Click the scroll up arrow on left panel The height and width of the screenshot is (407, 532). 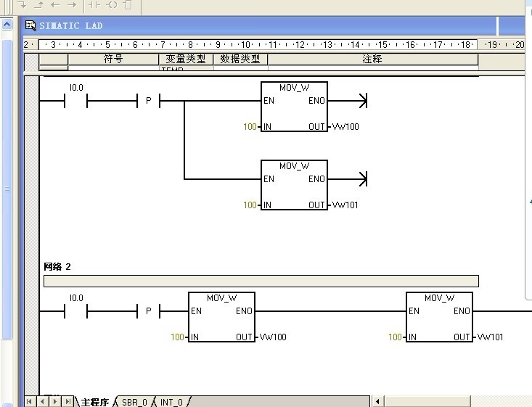point(7,25)
